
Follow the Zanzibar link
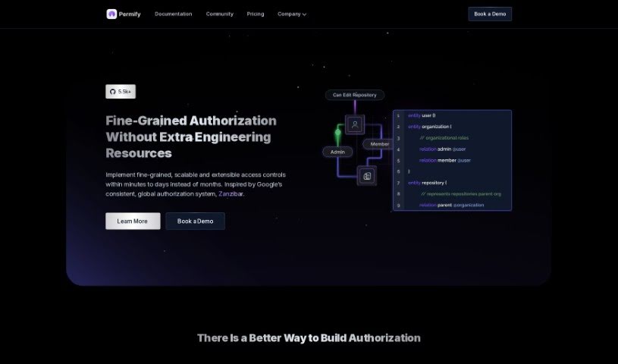pyautogui.click(x=231, y=194)
